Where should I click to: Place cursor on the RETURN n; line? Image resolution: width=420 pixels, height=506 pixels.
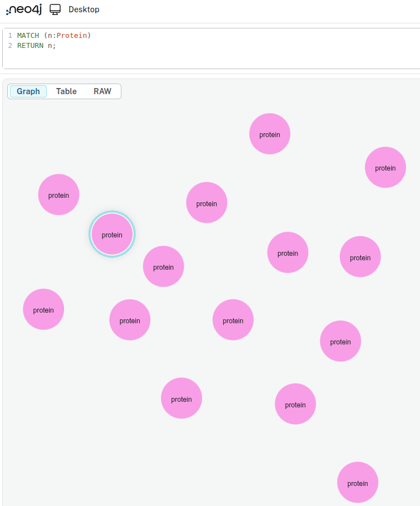(37, 46)
